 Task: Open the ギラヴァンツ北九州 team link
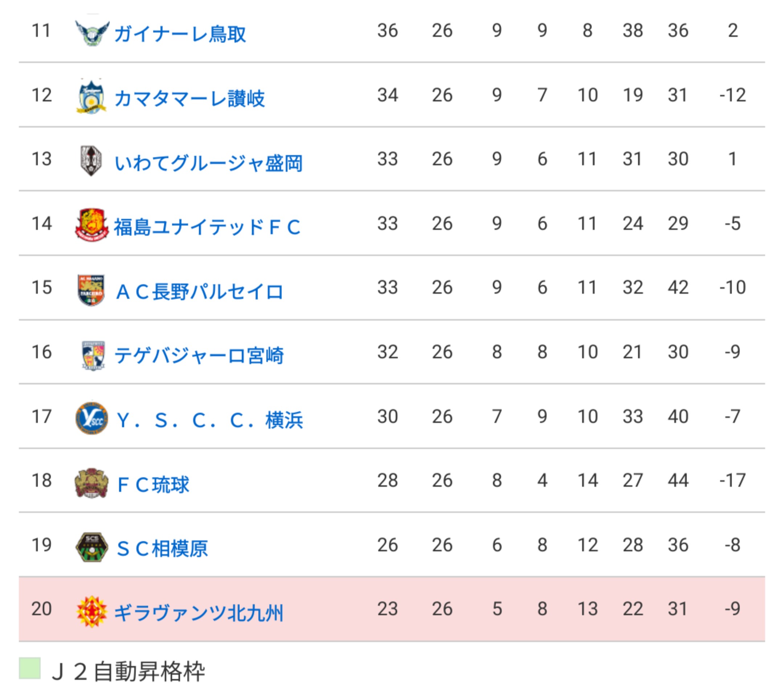[x=199, y=613]
